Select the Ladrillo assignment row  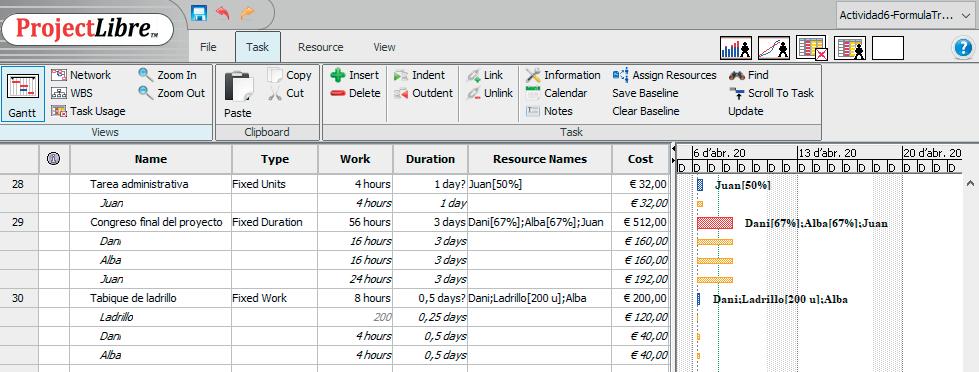pyautogui.click(x=335, y=317)
